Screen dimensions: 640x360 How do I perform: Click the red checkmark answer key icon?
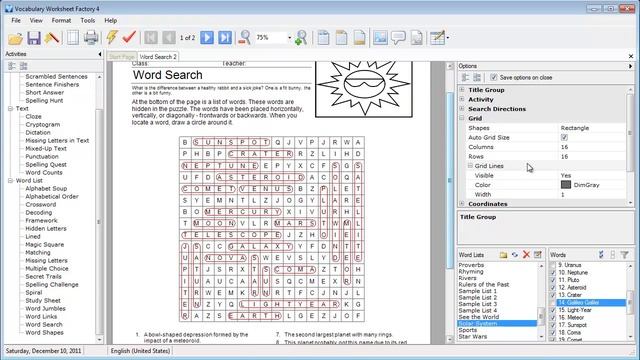click(129, 37)
